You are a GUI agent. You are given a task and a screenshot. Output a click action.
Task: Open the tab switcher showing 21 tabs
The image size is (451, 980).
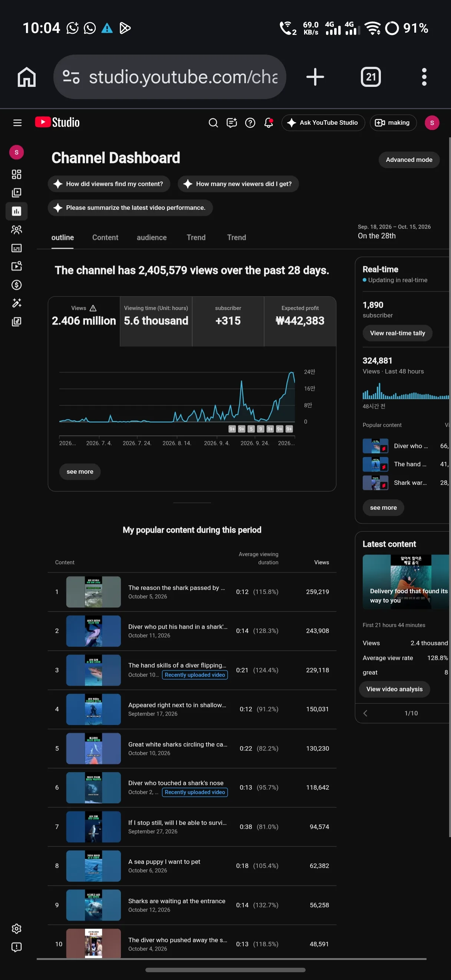pyautogui.click(x=371, y=77)
